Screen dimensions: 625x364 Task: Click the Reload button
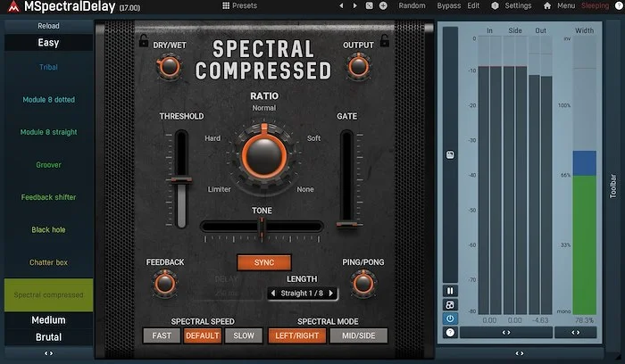click(x=48, y=26)
